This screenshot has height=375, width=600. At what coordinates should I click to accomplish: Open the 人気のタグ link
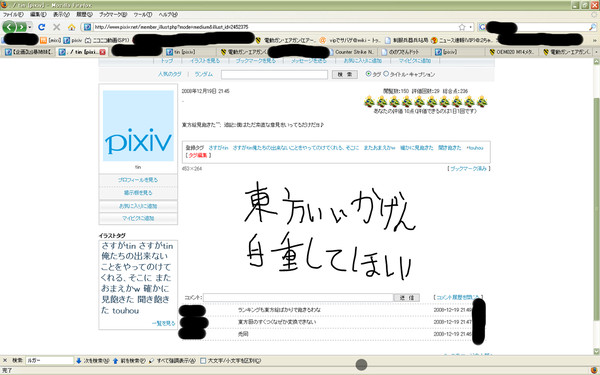click(x=170, y=74)
